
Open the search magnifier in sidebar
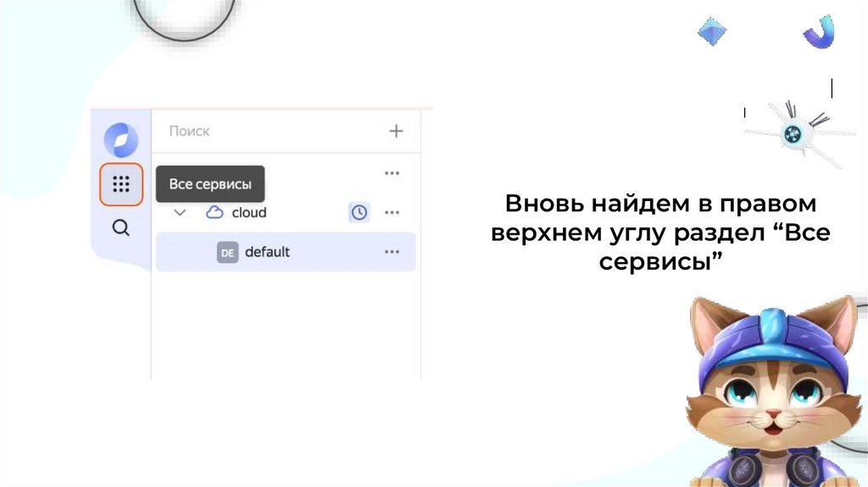[120, 227]
